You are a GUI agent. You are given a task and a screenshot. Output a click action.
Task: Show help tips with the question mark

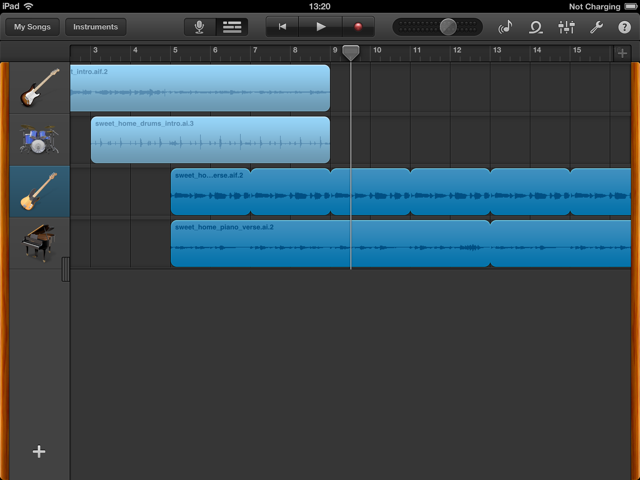tap(624, 27)
